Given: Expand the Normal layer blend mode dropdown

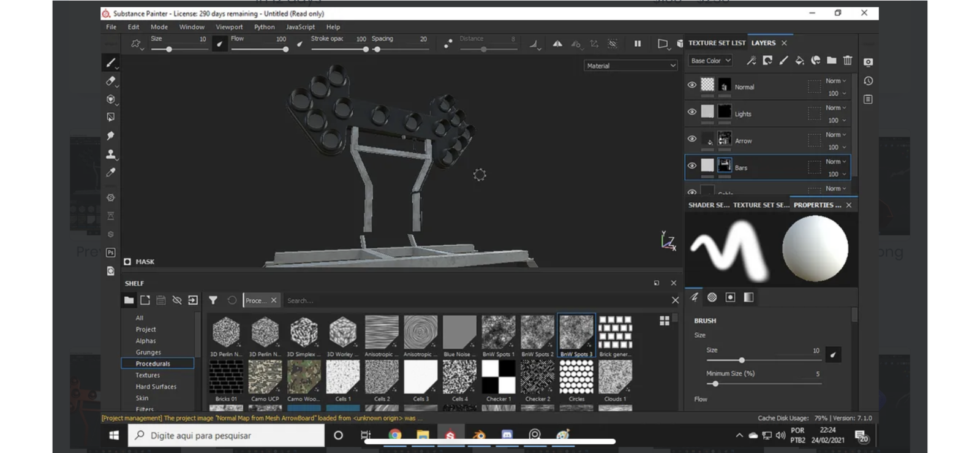Looking at the screenshot, I should [835, 81].
